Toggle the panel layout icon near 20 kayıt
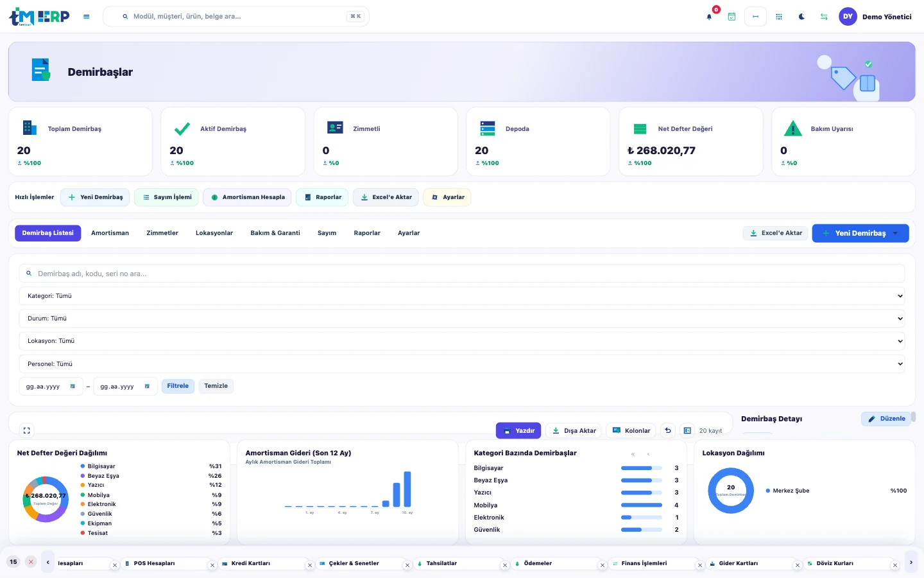The height and width of the screenshot is (578, 924). 687,430
